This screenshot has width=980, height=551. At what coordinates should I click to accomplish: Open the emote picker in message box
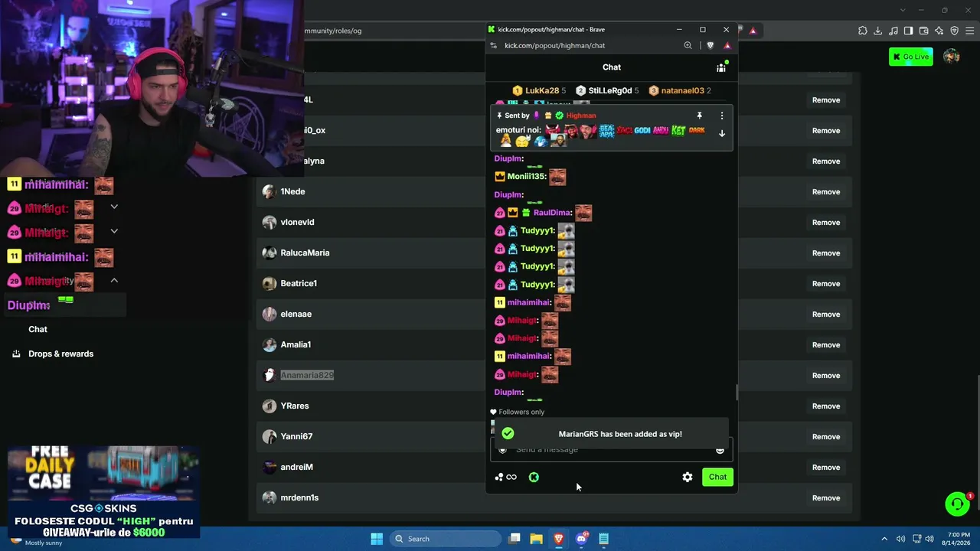720,450
